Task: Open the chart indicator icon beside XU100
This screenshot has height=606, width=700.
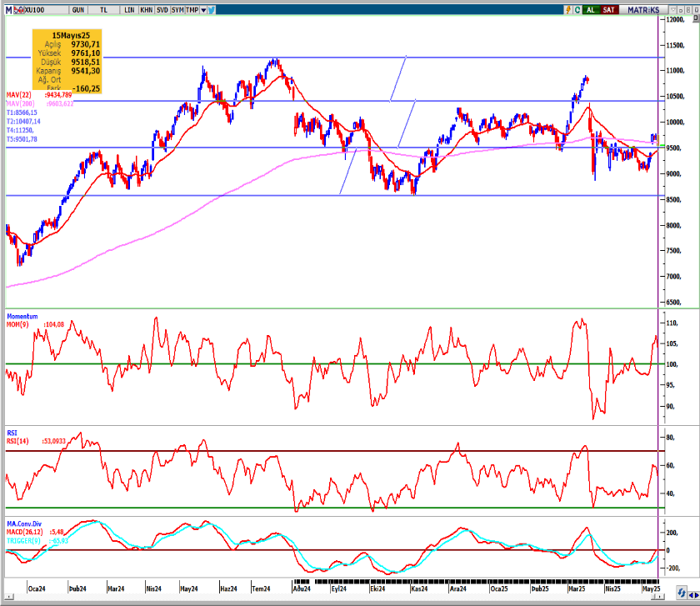Action: [18, 10]
